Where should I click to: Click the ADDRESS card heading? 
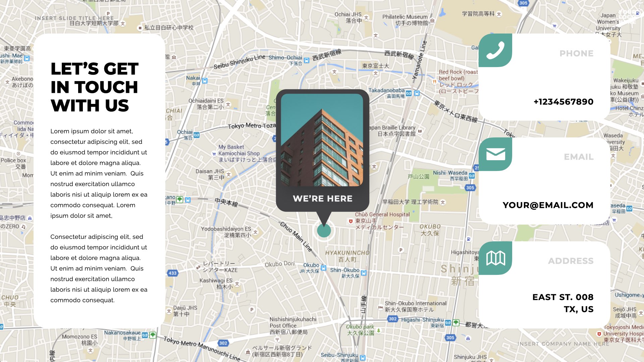click(571, 261)
